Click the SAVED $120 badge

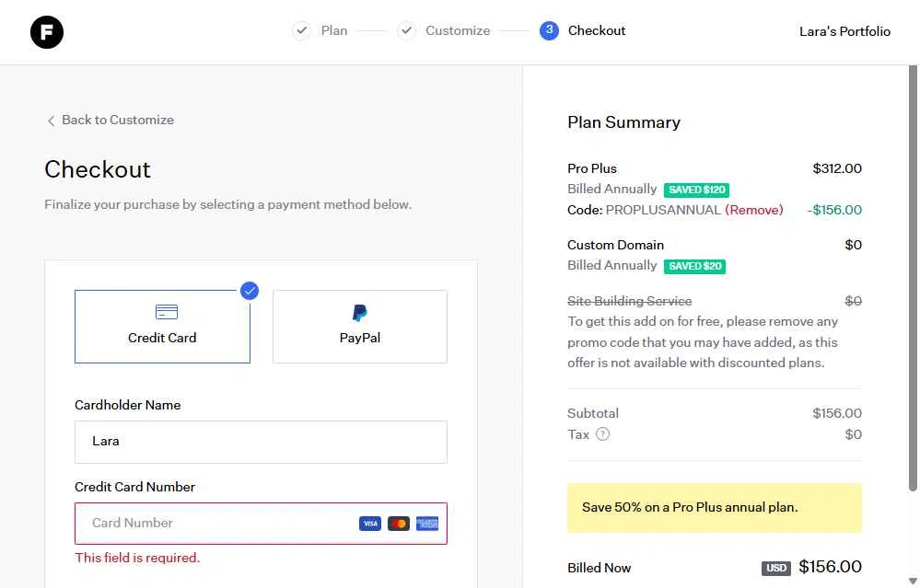(x=696, y=190)
